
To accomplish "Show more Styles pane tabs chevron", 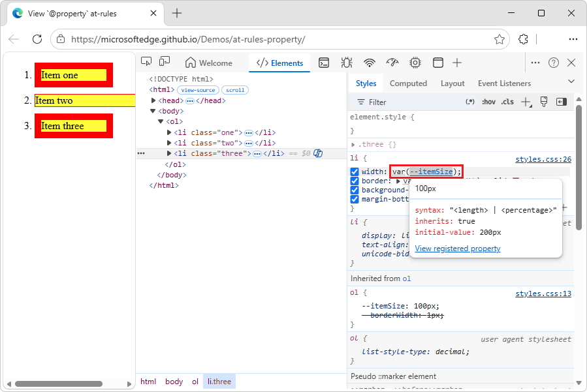I will point(571,82).
